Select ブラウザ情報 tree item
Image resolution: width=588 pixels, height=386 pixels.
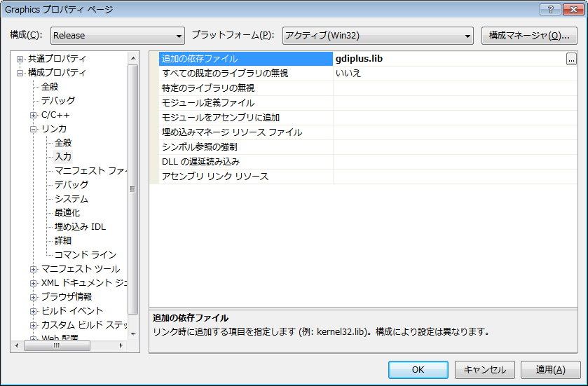[67, 297]
